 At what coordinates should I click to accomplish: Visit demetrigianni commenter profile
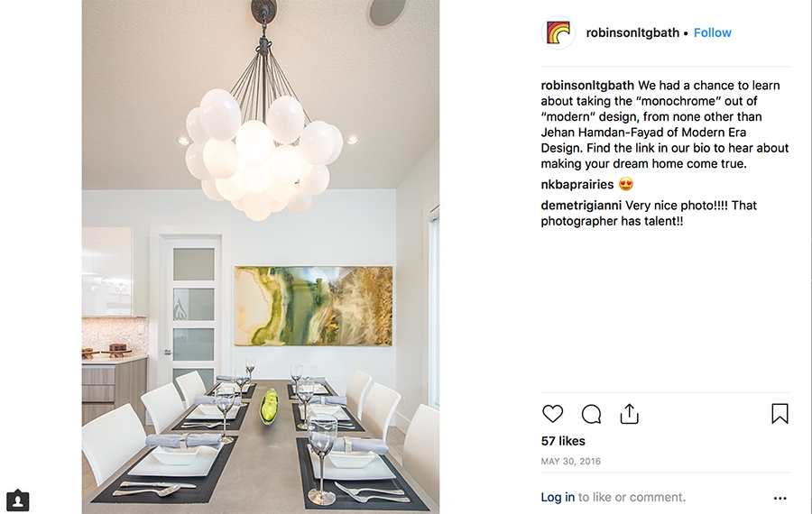click(581, 206)
